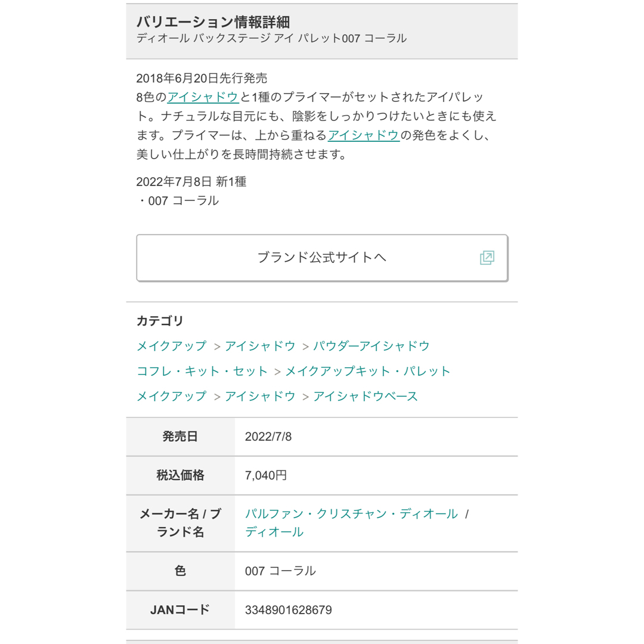The width and height of the screenshot is (644, 644).
Task: Click the 2022/7/8 release date value
Action: (268, 436)
